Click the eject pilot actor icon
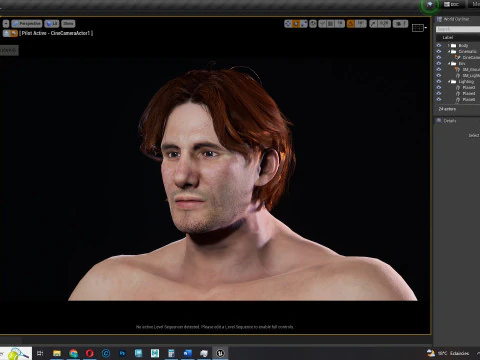This screenshot has height=360, width=480. point(6,33)
